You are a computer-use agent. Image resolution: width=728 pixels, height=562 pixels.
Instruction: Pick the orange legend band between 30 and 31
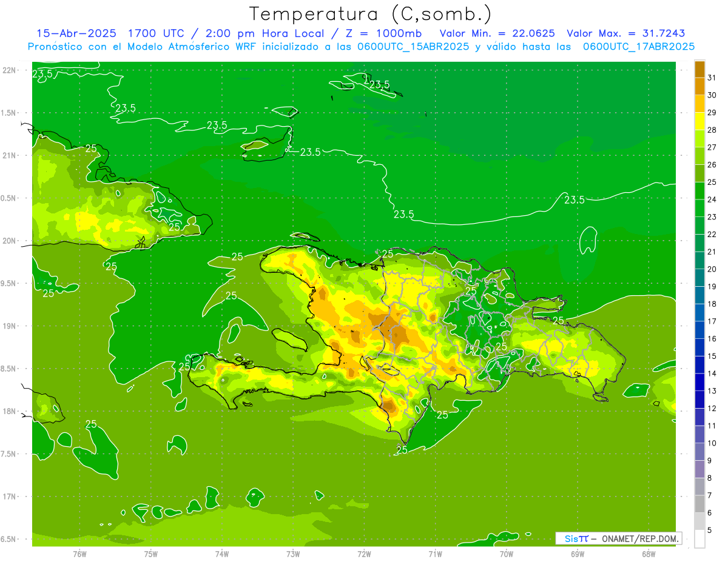point(699,86)
